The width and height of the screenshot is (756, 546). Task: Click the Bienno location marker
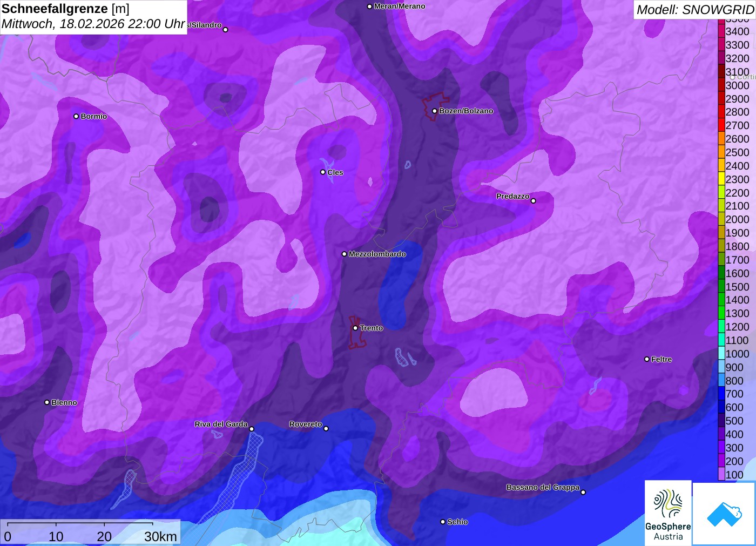47,402
